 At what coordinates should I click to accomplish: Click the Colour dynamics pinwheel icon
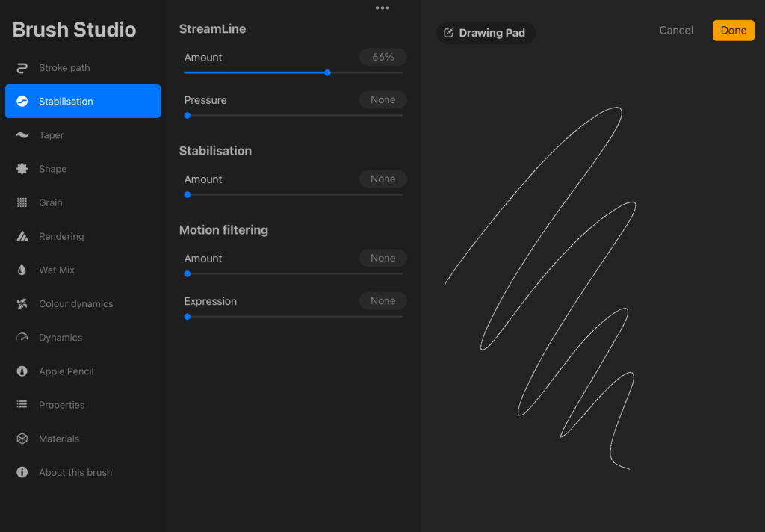coord(22,303)
